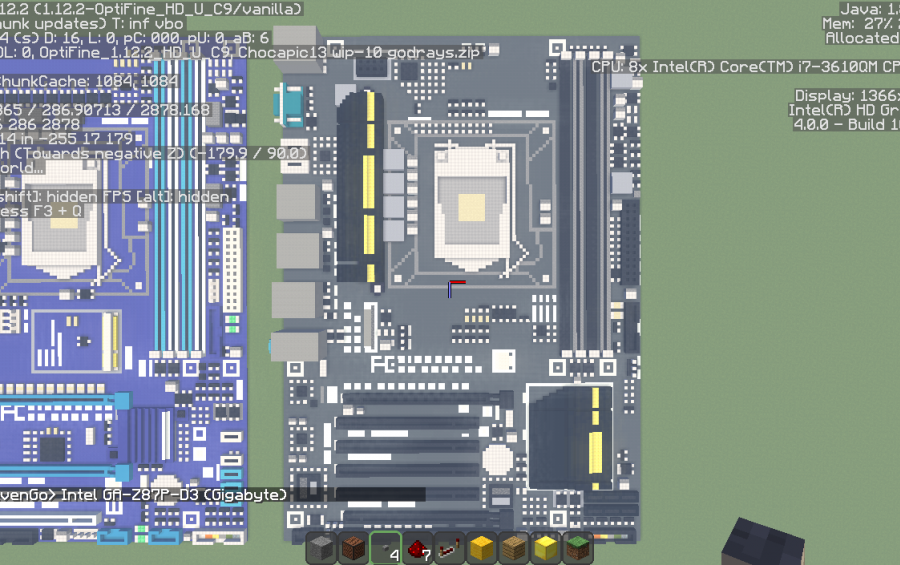The width and height of the screenshot is (900, 565).
Task: Select the oak planks hotbar slot
Action: (x=514, y=549)
